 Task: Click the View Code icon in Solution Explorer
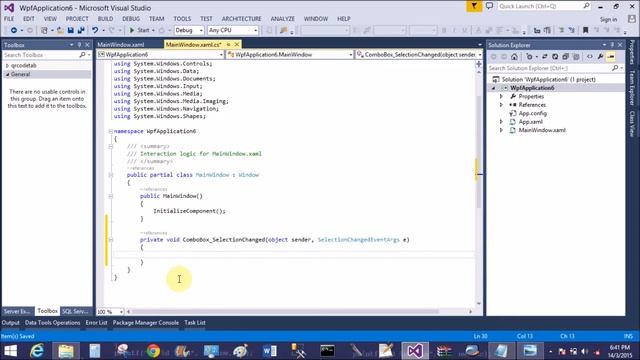tap(590, 57)
